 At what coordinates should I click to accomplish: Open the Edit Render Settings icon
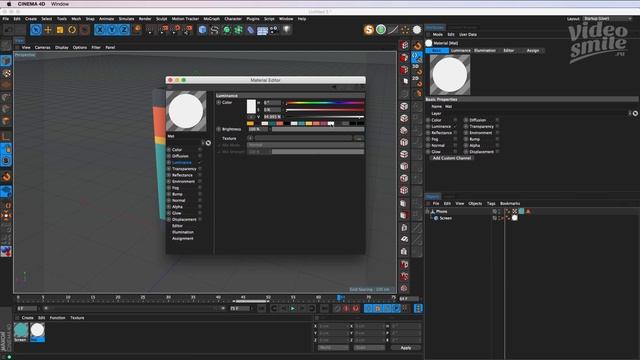click(x=188, y=29)
